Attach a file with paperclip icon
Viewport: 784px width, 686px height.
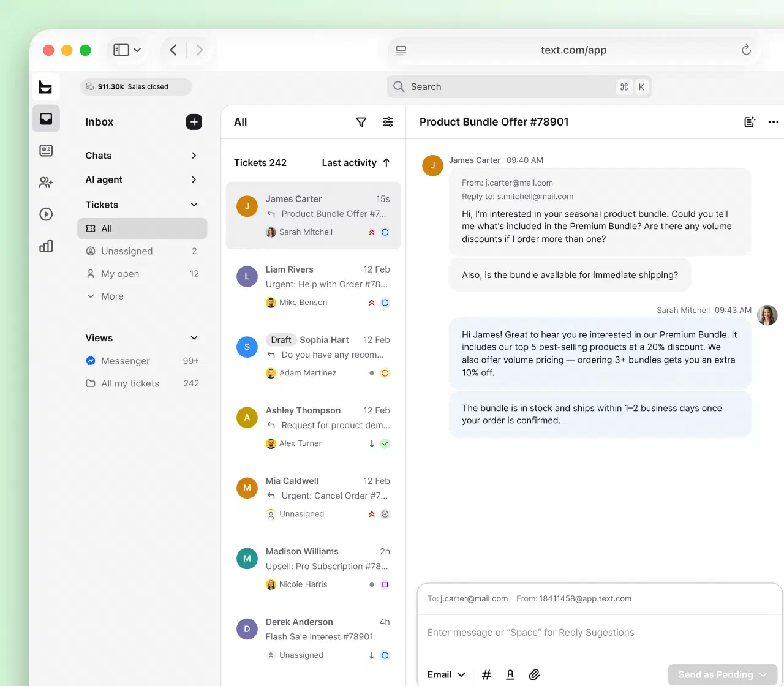point(534,674)
